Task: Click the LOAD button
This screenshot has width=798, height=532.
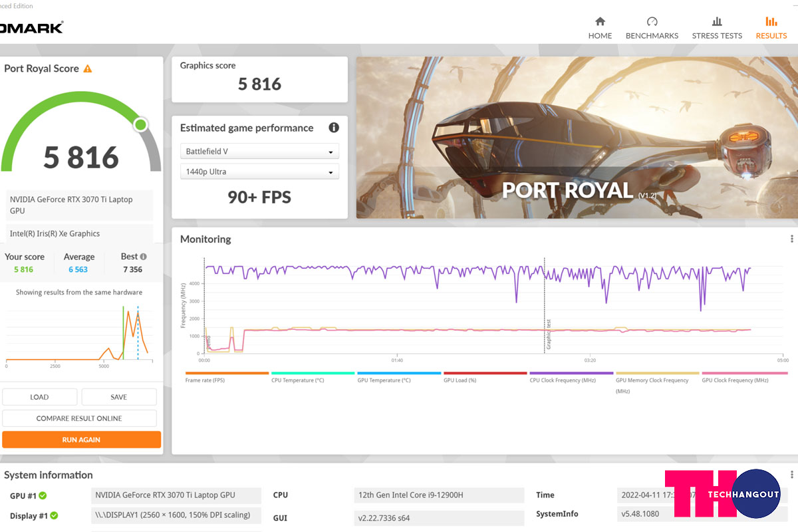Action: tap(39, 397)
